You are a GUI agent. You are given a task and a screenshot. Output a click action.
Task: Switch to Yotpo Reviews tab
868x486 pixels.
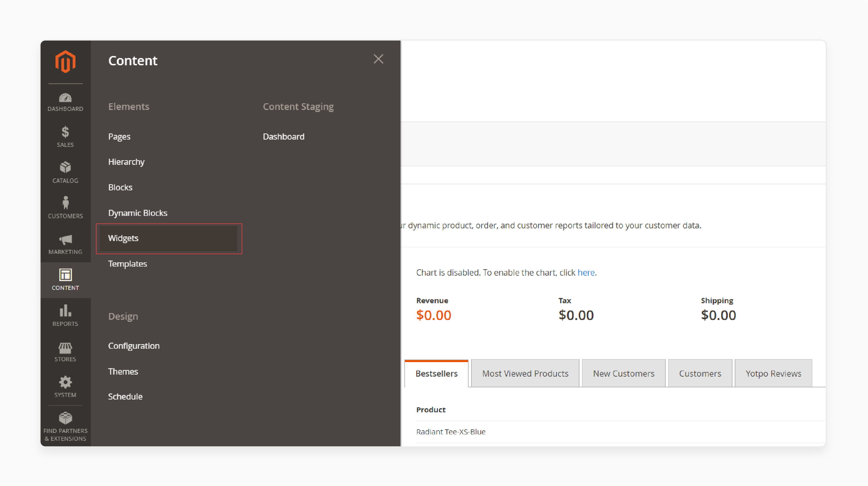(774, 373)
